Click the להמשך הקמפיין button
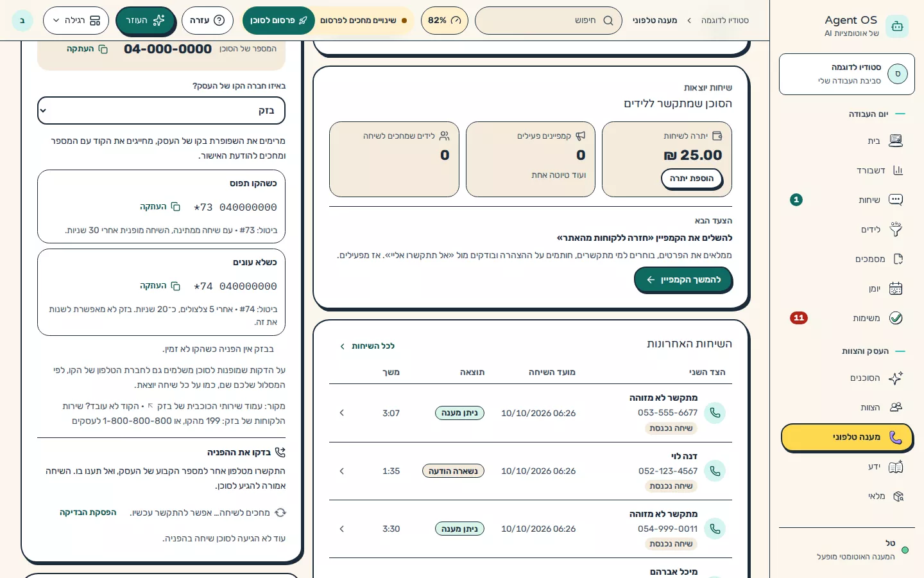Image resolution: width=924 pixels, height=578 pixels. tap(683, 280)
